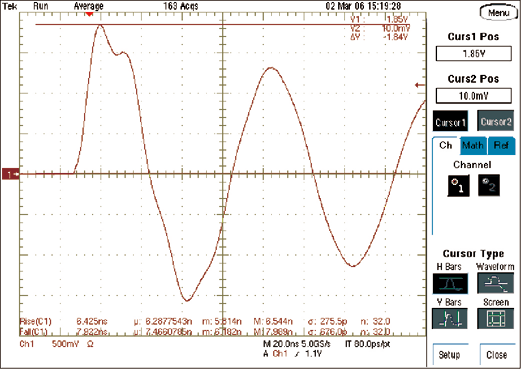Switch to the Ref tab
This screenshot has width=521, height=369.
tap(501, 146)
